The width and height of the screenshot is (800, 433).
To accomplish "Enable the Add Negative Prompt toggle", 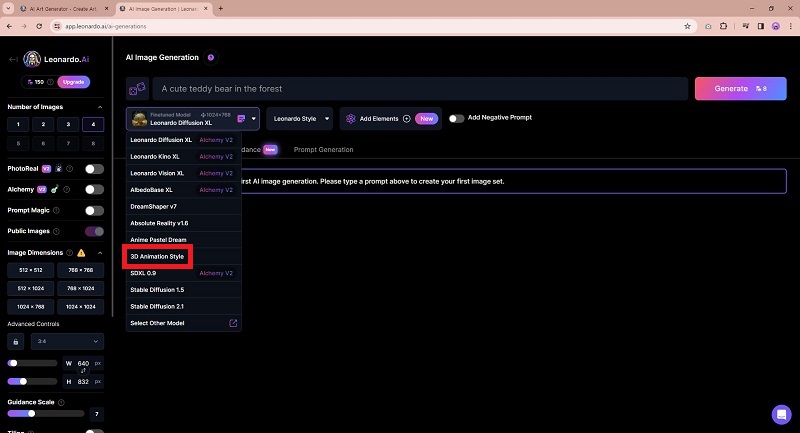I will (456, 118).
